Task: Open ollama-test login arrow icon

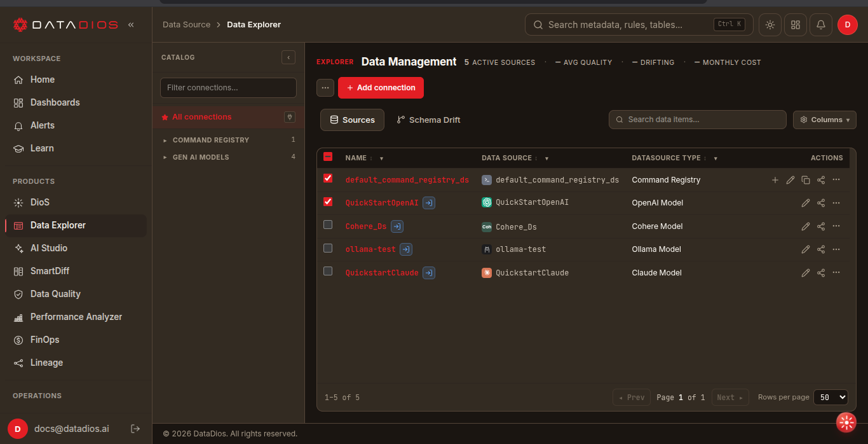Action: (406, 249)
